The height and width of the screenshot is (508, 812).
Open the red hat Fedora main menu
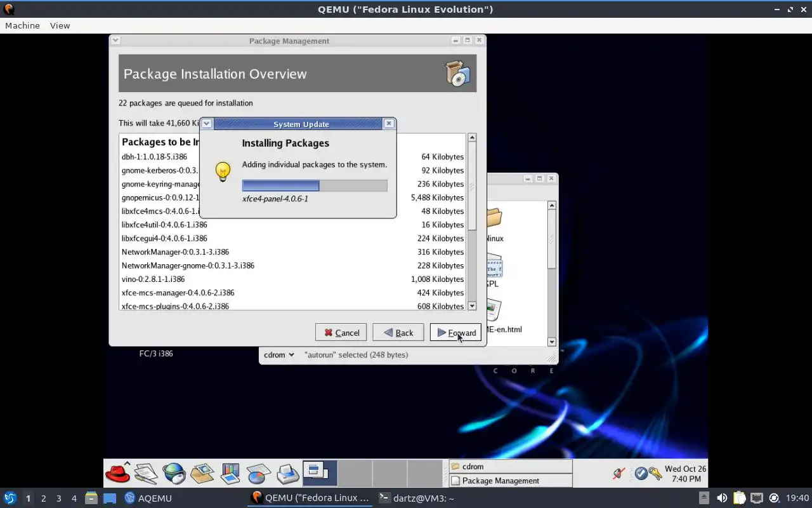(118, 472)
